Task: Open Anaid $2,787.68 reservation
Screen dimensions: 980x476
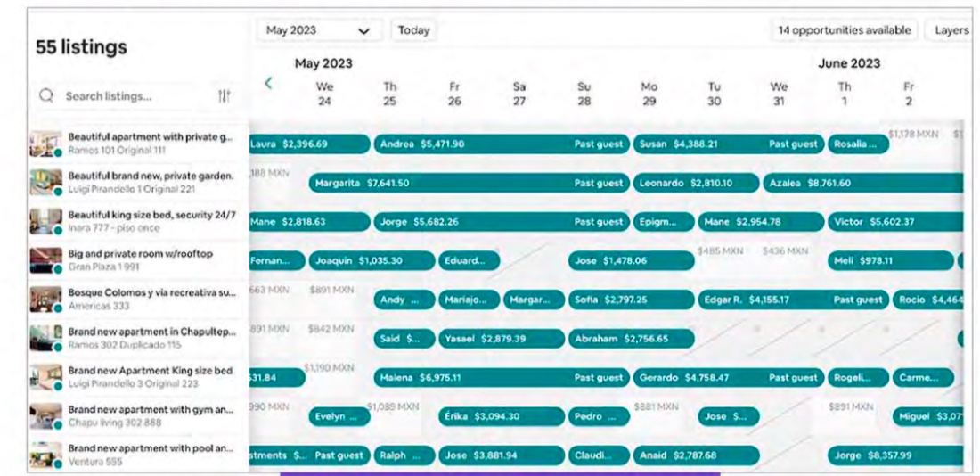Action: 697,455
